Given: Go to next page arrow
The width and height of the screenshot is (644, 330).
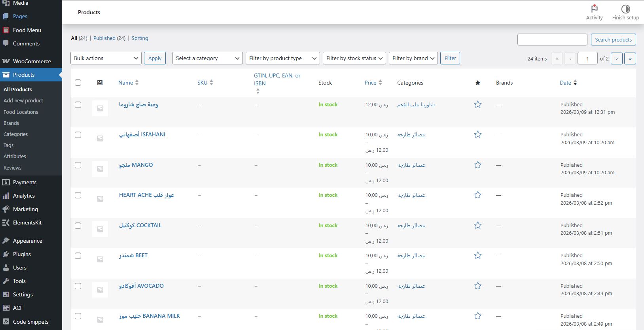Looking at the screenshot, I should pyautogui.click(x=617, y=58).
